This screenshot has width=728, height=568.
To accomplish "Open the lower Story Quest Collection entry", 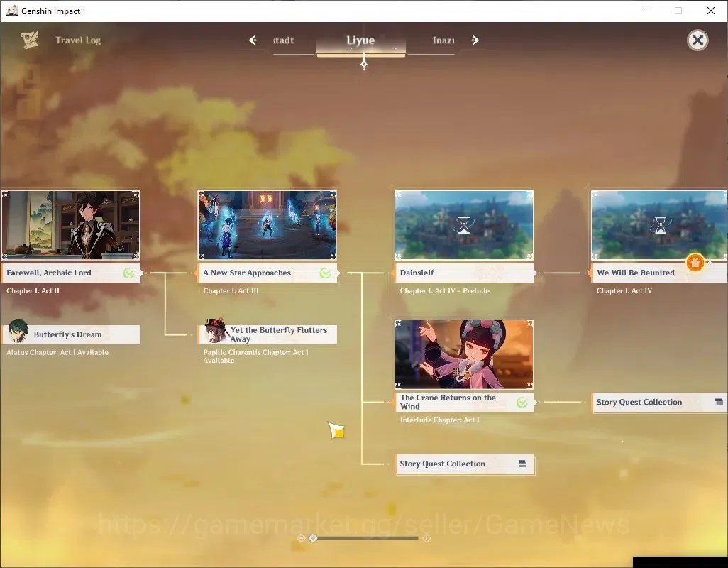I will pos(464,464).
